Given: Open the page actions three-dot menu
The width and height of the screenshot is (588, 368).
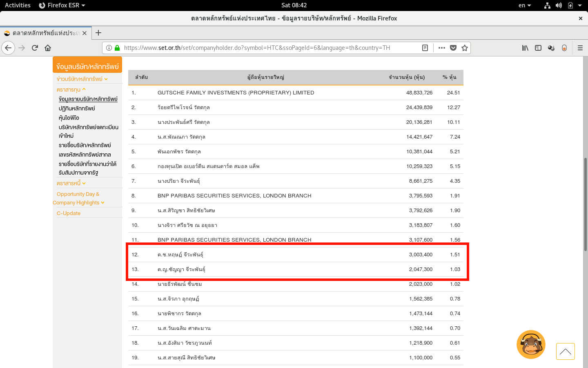Looking at the screenshot, I should (442, 48).
